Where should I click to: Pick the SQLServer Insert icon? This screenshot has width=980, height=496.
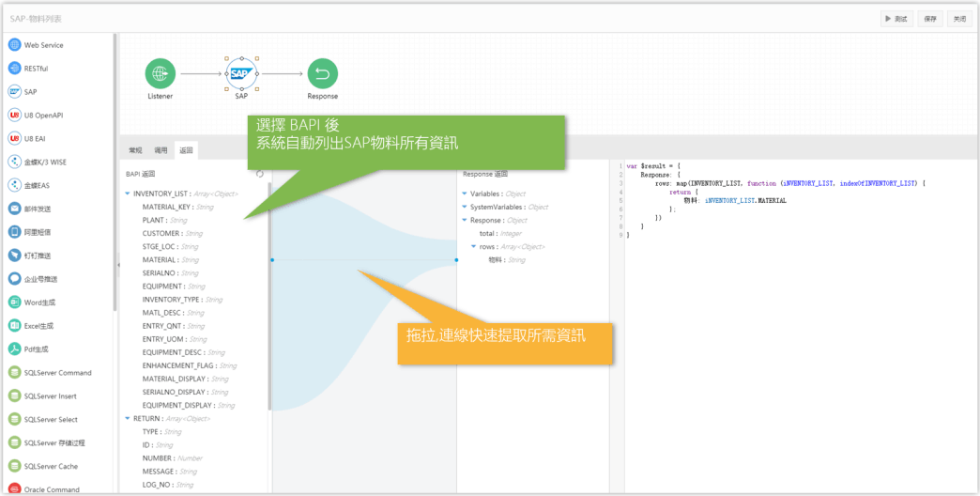(x=14, y=395)
